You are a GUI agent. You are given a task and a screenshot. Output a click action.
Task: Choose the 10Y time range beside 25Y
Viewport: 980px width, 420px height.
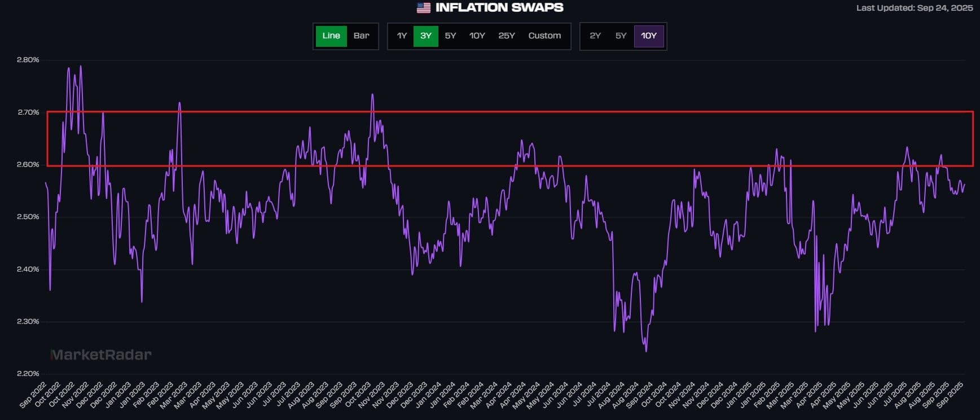477,36
